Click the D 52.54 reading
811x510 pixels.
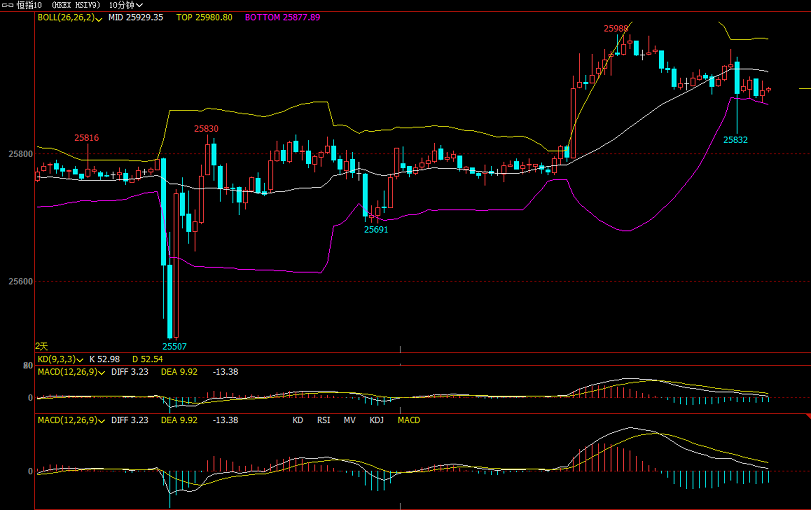coord(147,359)
